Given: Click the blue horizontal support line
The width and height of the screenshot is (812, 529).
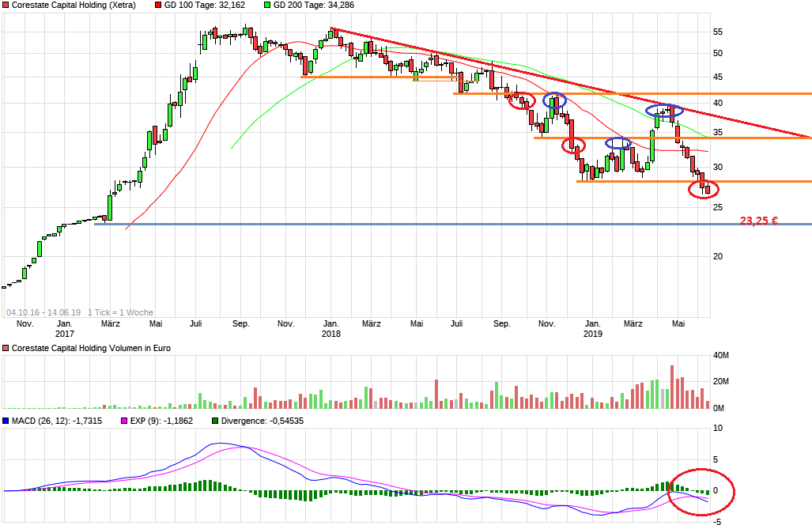Looking at the screenshot, I should (395, 225).
